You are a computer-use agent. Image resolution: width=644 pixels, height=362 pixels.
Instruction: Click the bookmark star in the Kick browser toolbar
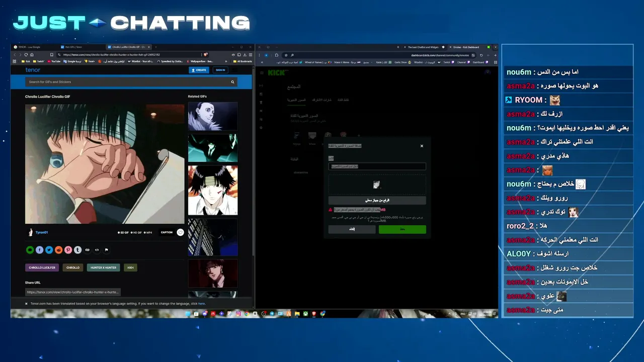click(286, 55)
